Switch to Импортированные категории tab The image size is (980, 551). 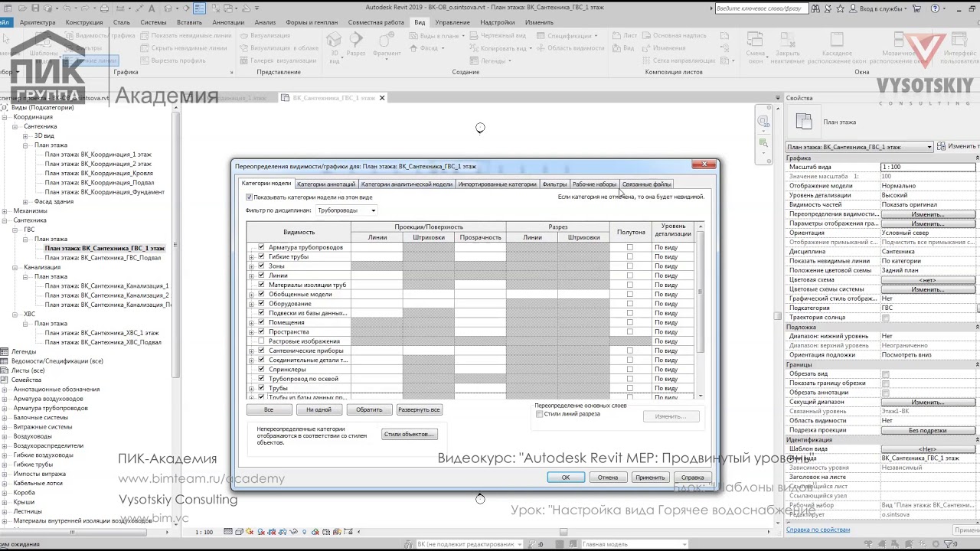497,184
